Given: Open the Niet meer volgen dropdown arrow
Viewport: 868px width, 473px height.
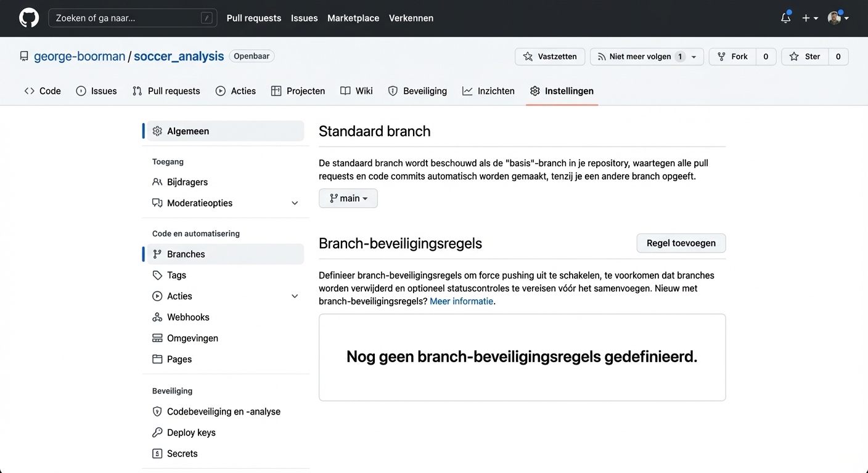Looking at the screenshot, I should click(694, 56).
